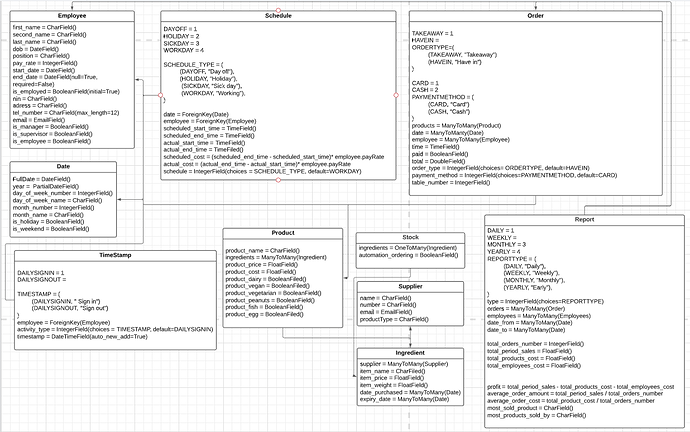Select the Stock class title
This screenshot has height=432, width=690.
click(411, 238)
